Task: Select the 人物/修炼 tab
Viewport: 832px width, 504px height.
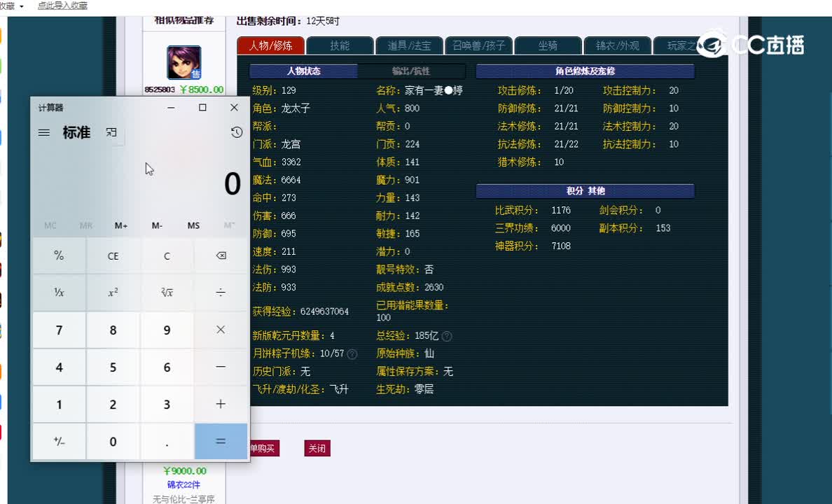Action: [270, 45]
